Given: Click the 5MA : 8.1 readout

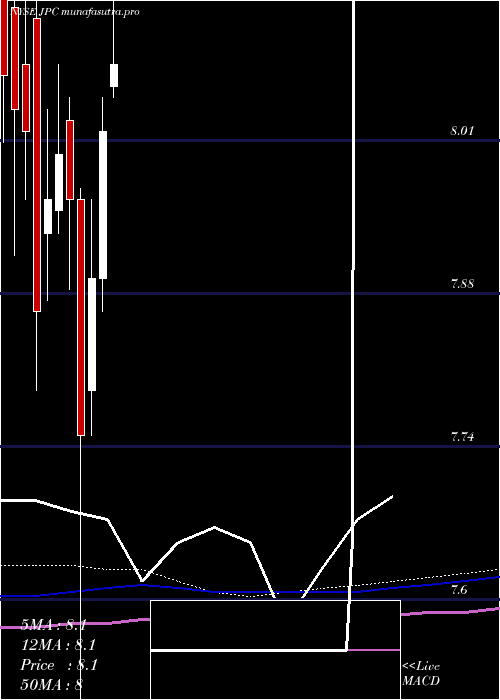Looking at the screenshot, I should [54, 625].
